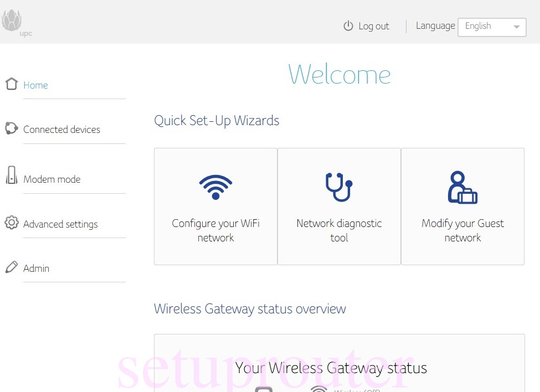Open Modify your Guest network wizard
Screen dimensions: 540x392
tap(462, 206)
